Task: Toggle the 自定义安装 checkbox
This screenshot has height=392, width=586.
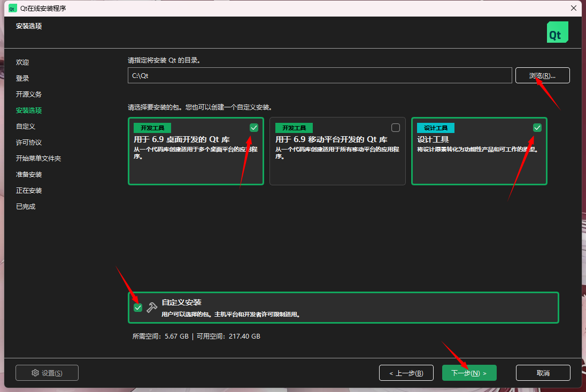Action: click(x=138, y=307)
